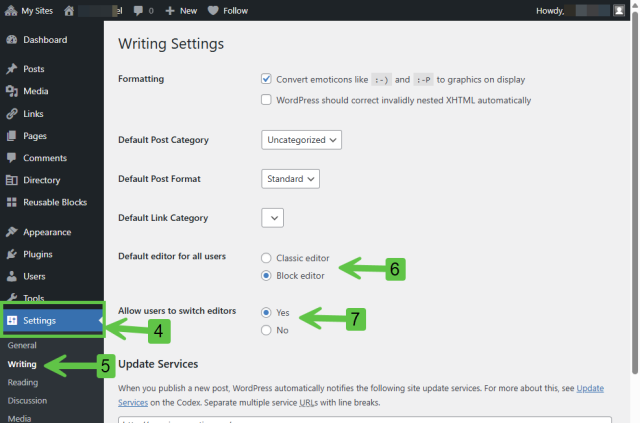The height and width of the screenshot is (423, 640).
Task: Open the Default Link Category dropdown
Action: tap(273, 218)
